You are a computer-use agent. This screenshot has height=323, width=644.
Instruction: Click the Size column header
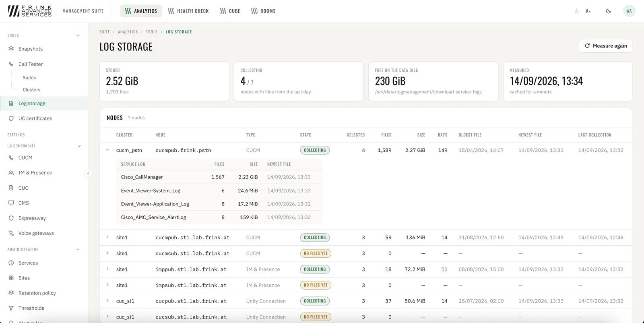[x=421, y=135]
